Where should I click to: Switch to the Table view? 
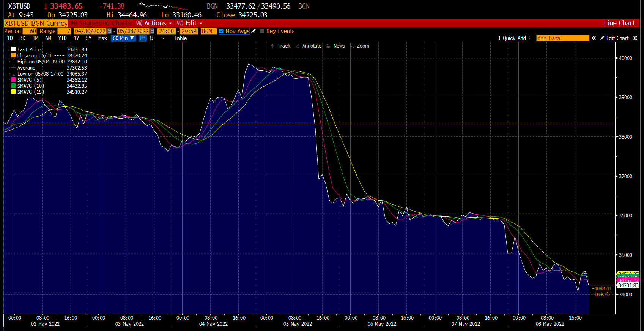[181, 38]
